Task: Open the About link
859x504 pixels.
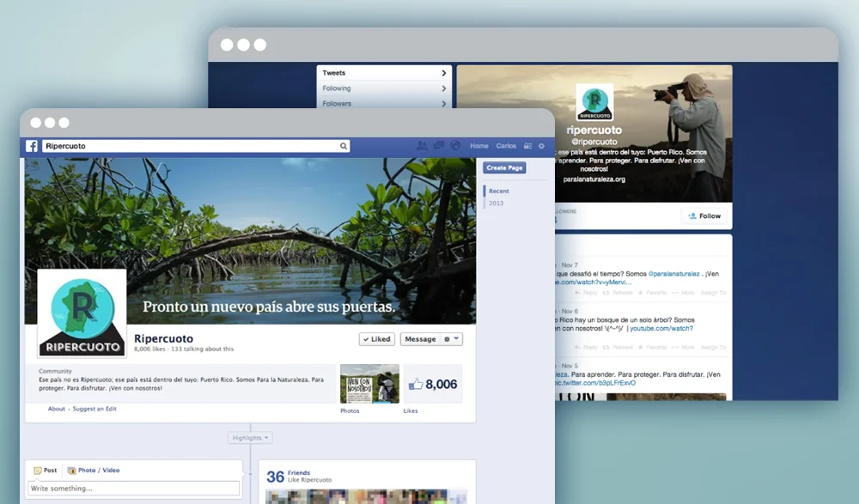Action: 57,409
